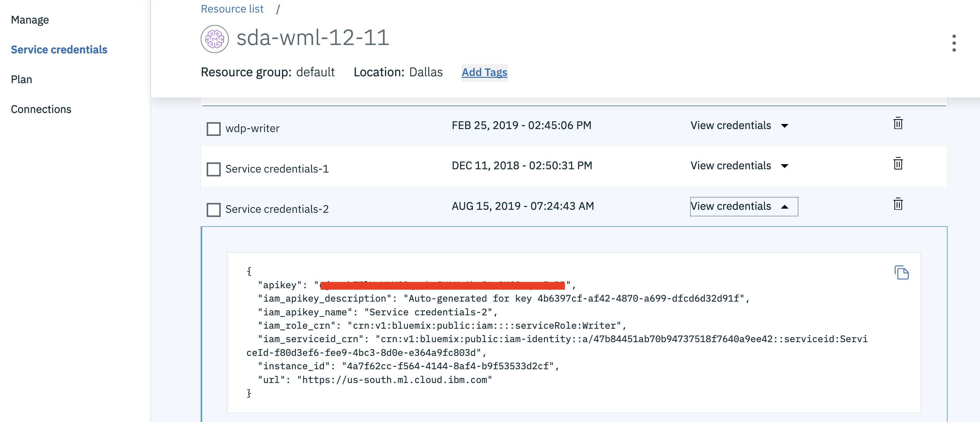
Task: Click the Resource list breadcrumb link
Action: click(x=232, y=9)
